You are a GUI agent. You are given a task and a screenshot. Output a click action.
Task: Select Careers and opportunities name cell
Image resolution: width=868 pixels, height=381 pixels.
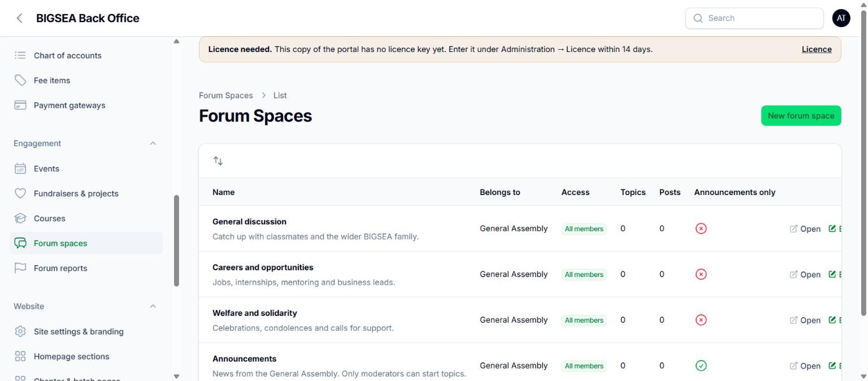339,274
